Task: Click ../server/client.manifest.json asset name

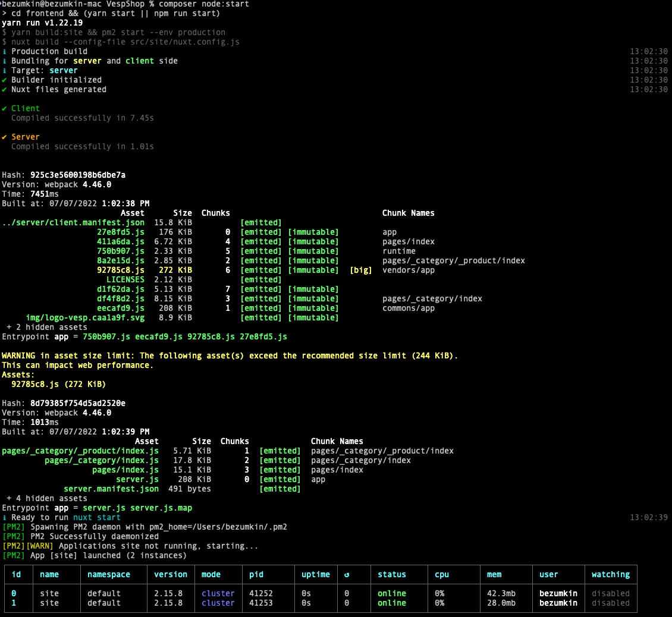Action: (73, 222)
